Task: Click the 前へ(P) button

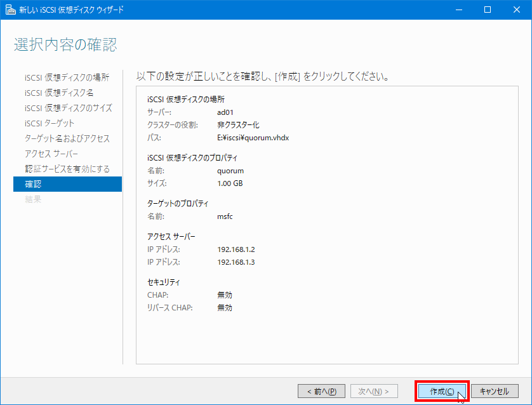Action: (x=321, y=391)
